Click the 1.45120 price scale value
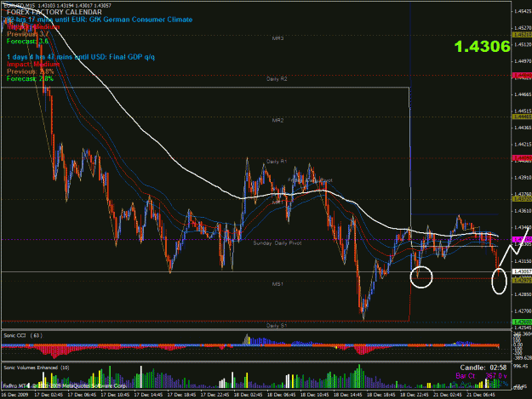The image size is (532, 399). (523, 44)
